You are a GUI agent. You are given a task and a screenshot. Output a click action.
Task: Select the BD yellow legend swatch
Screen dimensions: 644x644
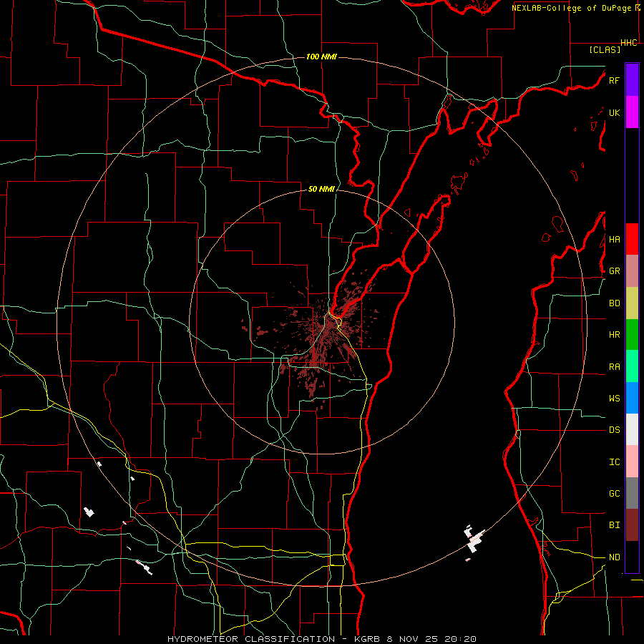[632, 303]
